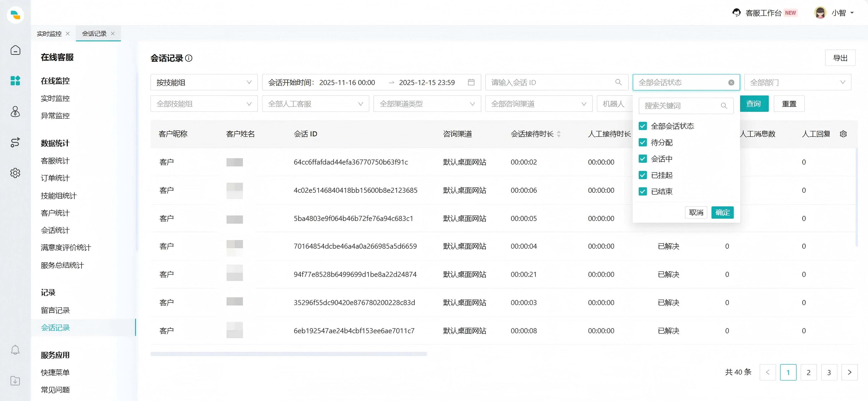Click the download icon in sidebar
This screenshot has width=868, height=401.
click(x=15, y=381)
